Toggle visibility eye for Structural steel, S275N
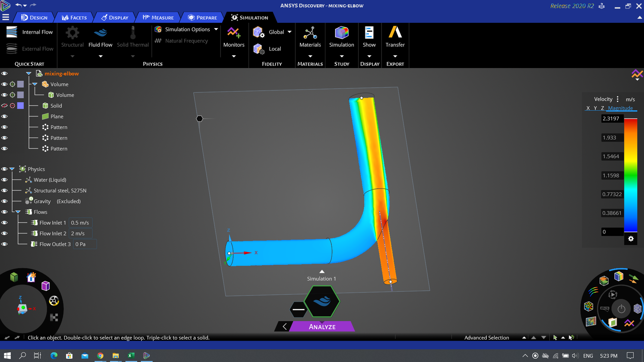The image size is (644, 362). (x=4, y=191)
